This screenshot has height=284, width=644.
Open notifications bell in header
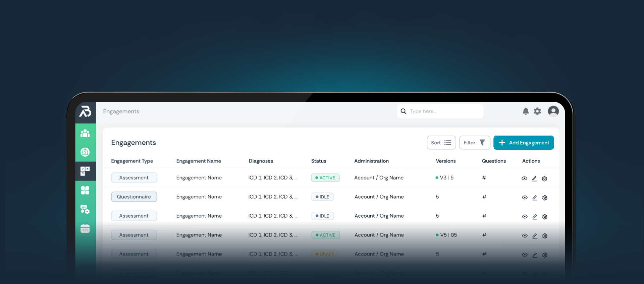(526, 111)
